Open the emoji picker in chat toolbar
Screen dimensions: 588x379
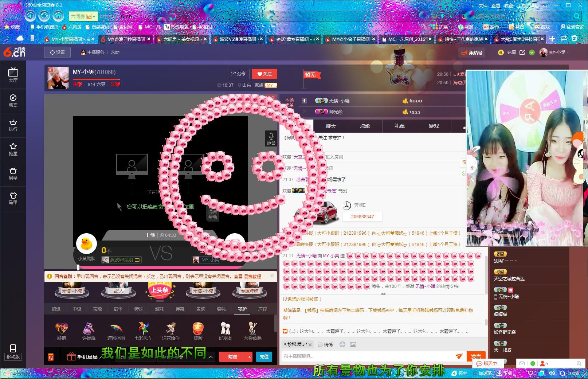click(342, 344)
